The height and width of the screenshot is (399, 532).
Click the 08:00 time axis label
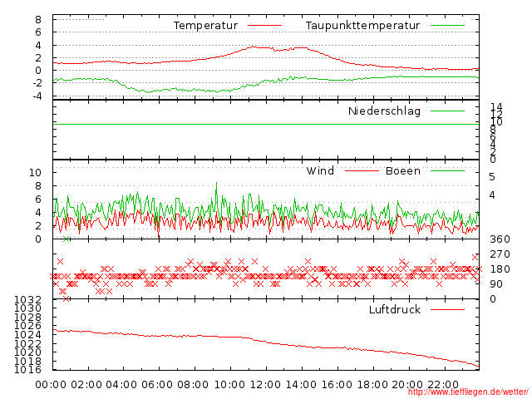(193, 385)
